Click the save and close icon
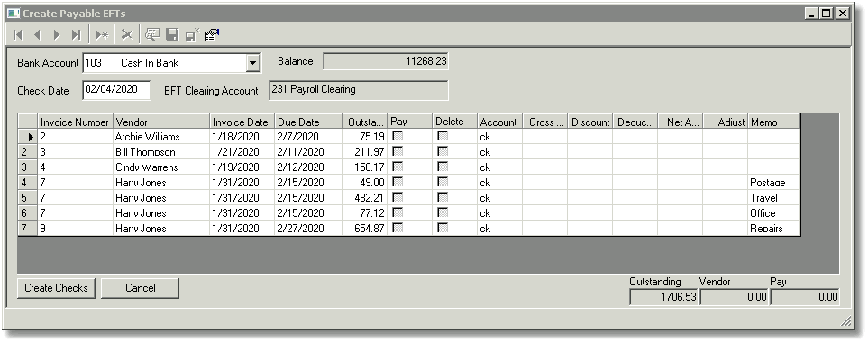 (x=192, y=35)
